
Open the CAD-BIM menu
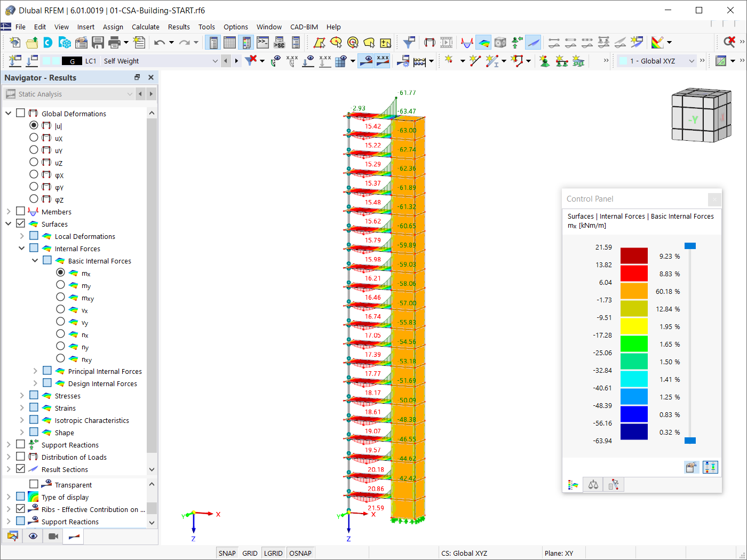304,27
